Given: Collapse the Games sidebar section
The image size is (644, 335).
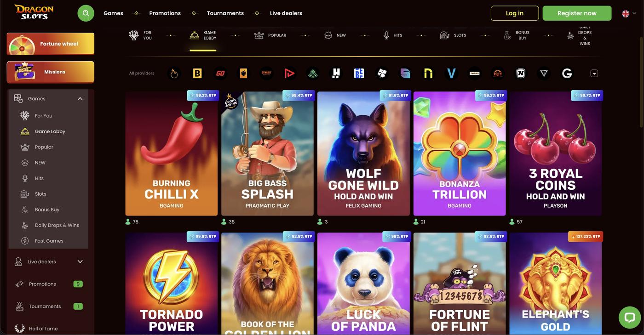Looking at the screenshot, I should [80, 98].
